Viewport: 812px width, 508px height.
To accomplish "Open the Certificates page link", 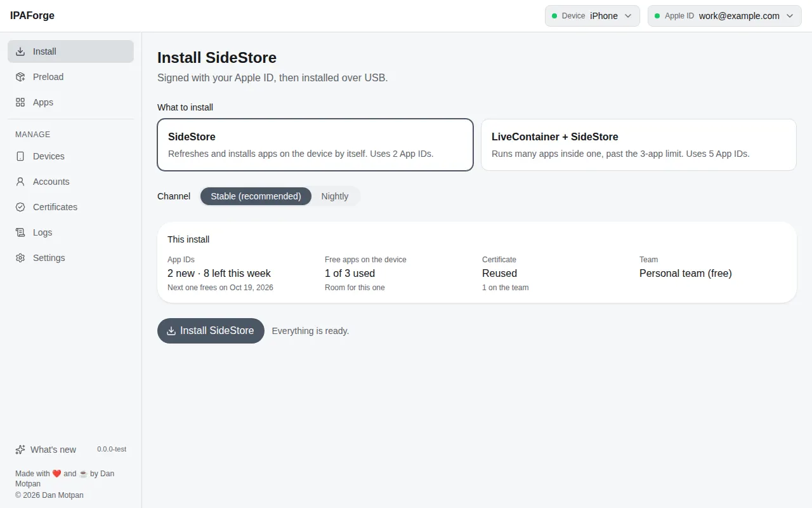I will pos(70,207).
